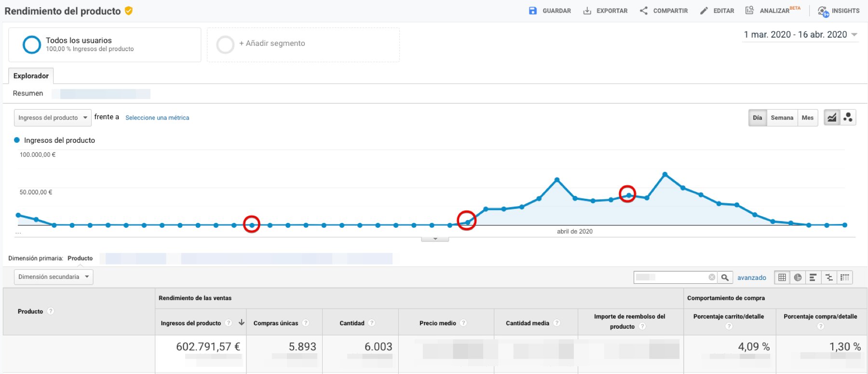This screenshot has width=868, height=374.
Task: Click the search magnifier button
Action: coord(725,277)
